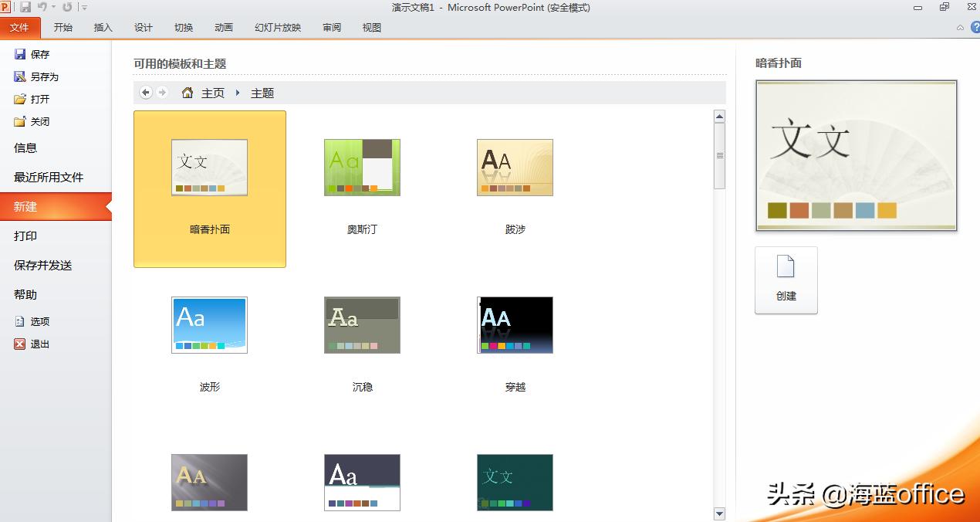Switch to the 设计 ribbon tab
The image size is (980, 522).
[143, 27]
